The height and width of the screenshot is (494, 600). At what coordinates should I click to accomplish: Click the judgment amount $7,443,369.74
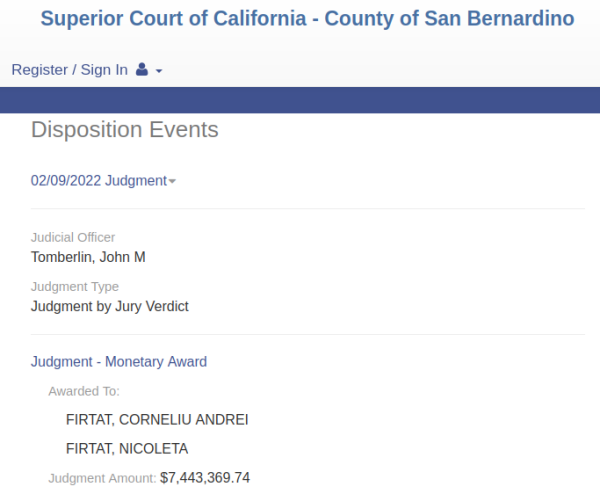205,478
